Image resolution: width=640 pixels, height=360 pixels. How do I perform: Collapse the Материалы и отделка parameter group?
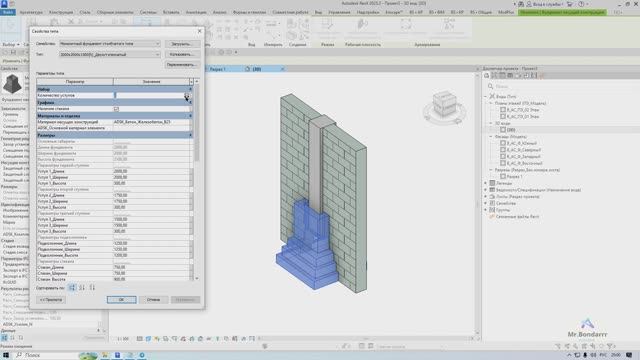click(190, 116)
